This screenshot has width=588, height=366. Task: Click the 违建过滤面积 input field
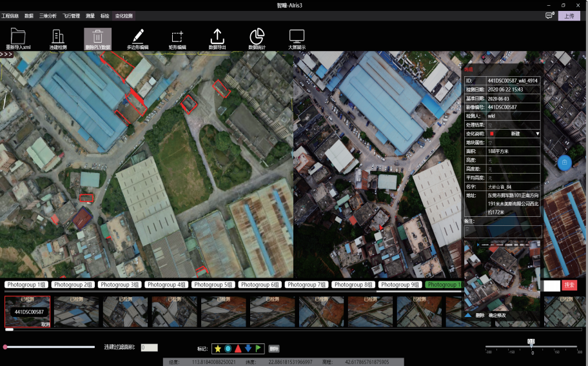coord(149,347)
